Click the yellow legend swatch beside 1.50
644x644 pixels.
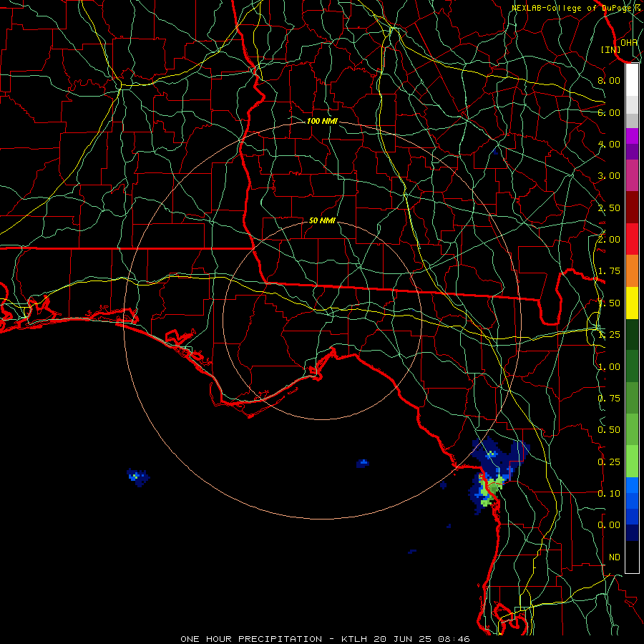(x=632, y=303)
